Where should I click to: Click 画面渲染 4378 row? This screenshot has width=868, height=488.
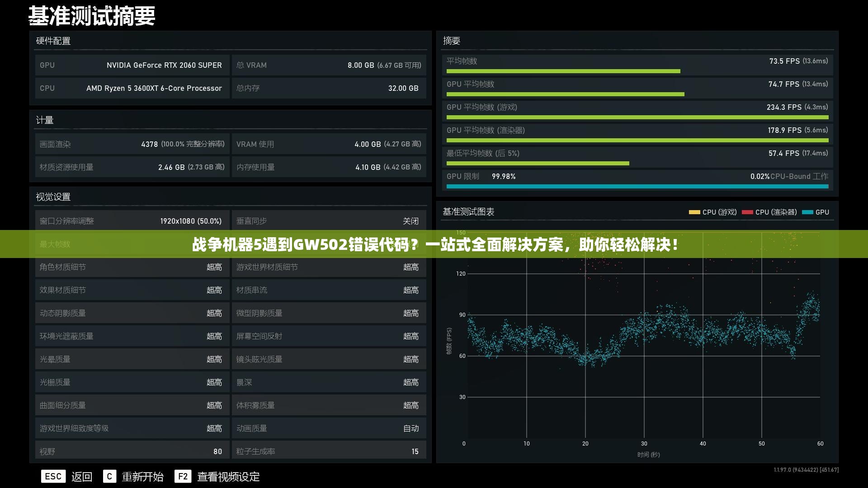click(132, 144)
